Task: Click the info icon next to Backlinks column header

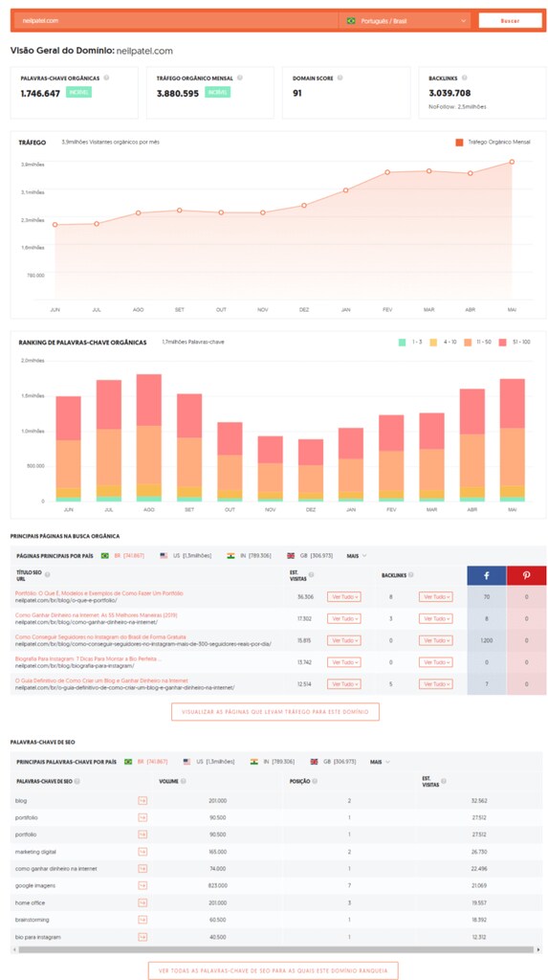Action: click(410, 574)
